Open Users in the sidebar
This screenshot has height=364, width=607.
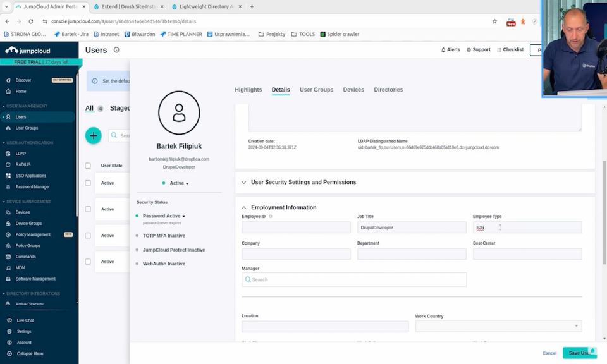click(20, 117)
